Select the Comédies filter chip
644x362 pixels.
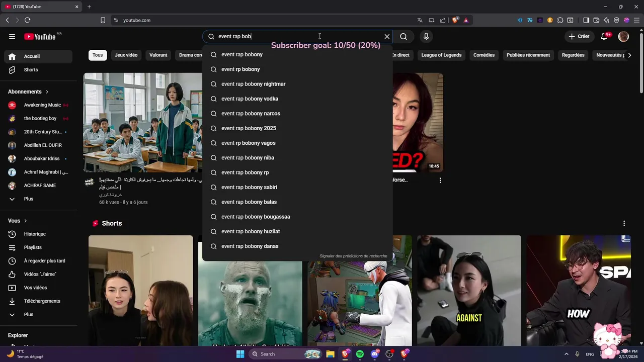(x=484, y=55)
